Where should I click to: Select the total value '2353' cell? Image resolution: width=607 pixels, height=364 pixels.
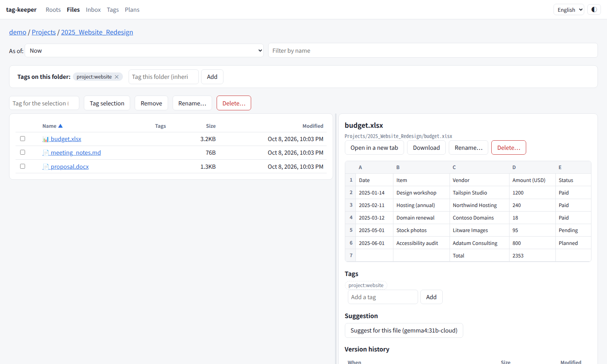point(532,256)
